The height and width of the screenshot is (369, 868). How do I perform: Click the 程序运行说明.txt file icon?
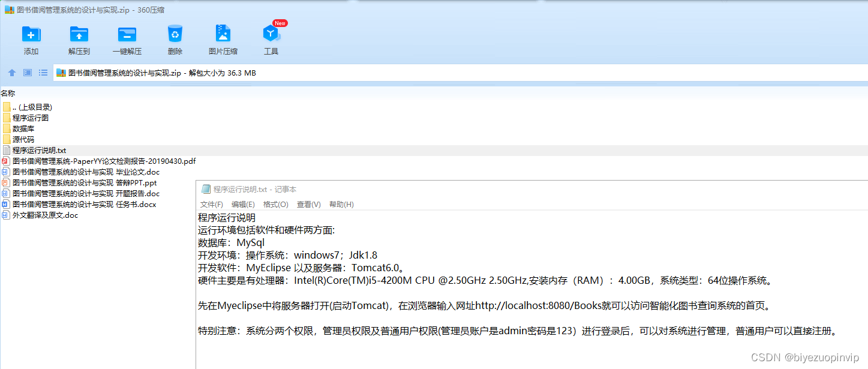click(x=7, y=150)
